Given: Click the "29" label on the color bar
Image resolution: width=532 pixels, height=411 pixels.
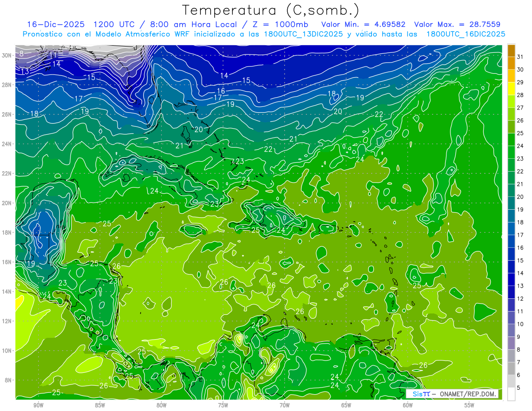Looking at the screenshot, I should coord(520,82).
